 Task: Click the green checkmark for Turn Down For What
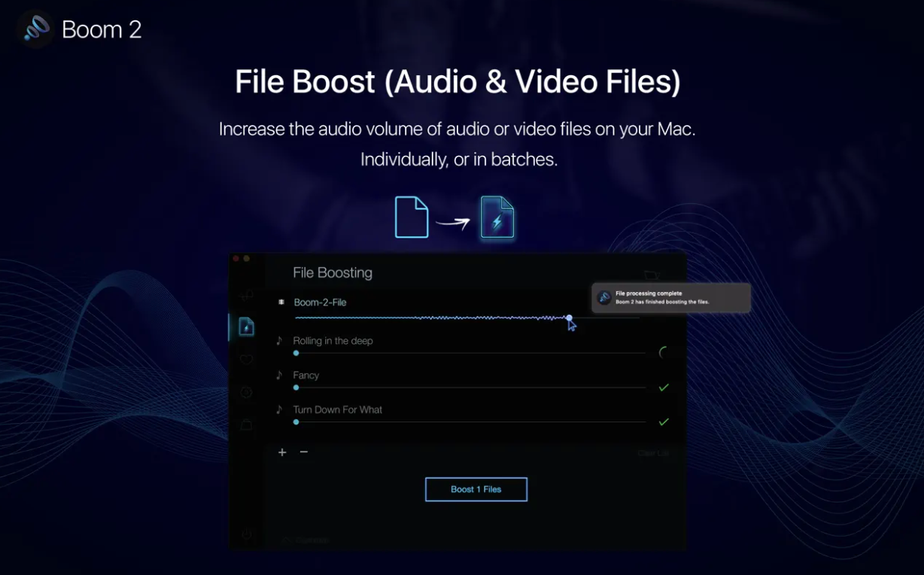pyautogui.click(x=664, y=422)
